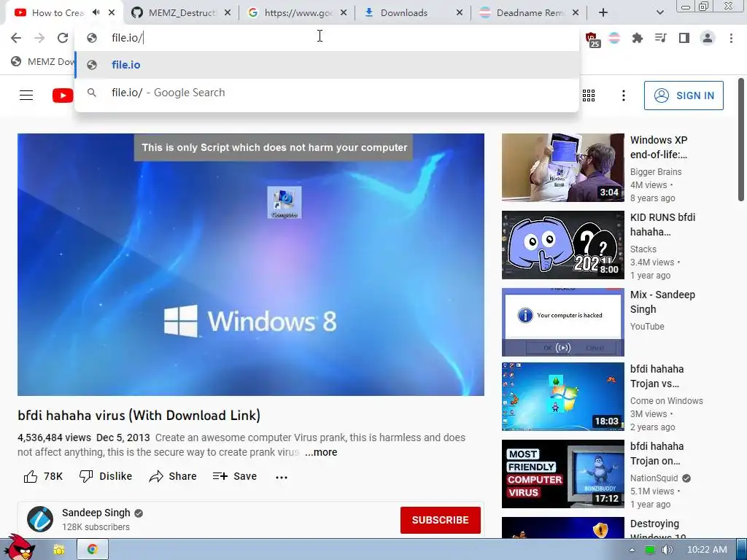Open Windows XP end-of-life video thumbnail
The height and width of the screenshot is (560, 747).
(x=562, y=168)
